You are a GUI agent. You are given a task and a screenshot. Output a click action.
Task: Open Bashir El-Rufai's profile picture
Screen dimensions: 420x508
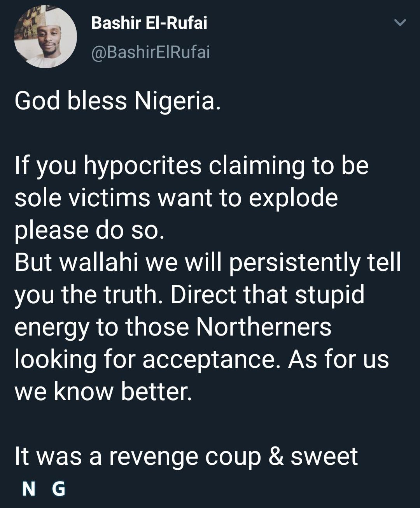tap(45, 37)
